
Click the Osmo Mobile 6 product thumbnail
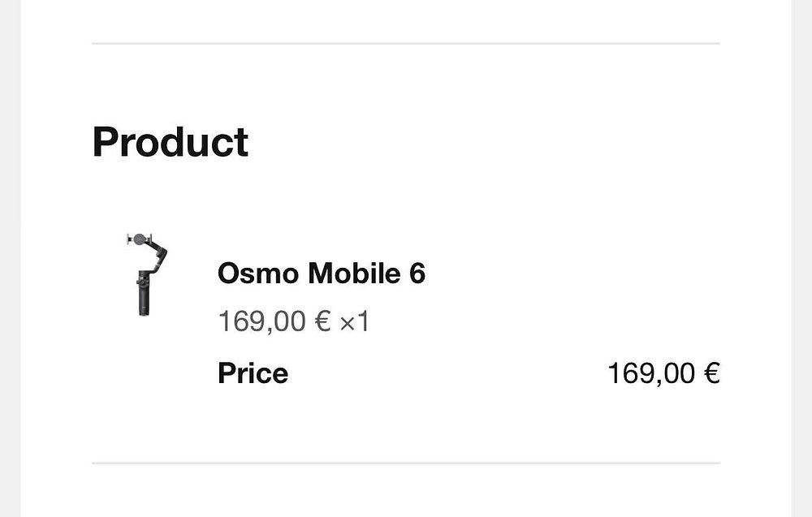[147, 274]
